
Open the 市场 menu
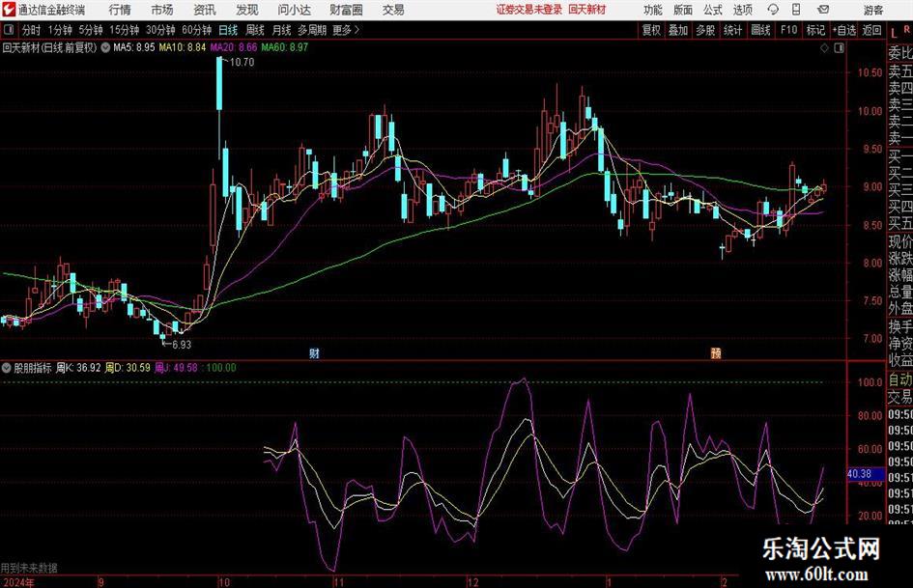point(162,10)
